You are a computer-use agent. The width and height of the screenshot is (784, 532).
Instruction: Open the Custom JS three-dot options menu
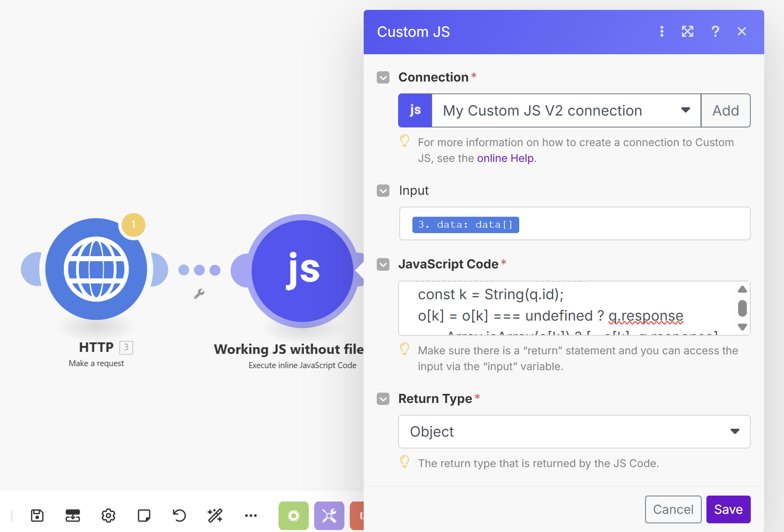[662, 32]
